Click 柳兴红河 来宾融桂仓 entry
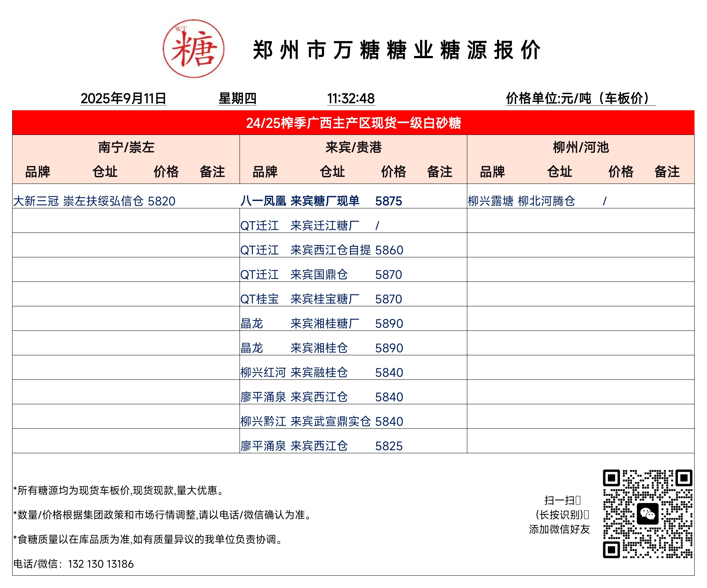The height and width of the screenshot is (588, 707). pyautogui.click(x=294, y=373)
